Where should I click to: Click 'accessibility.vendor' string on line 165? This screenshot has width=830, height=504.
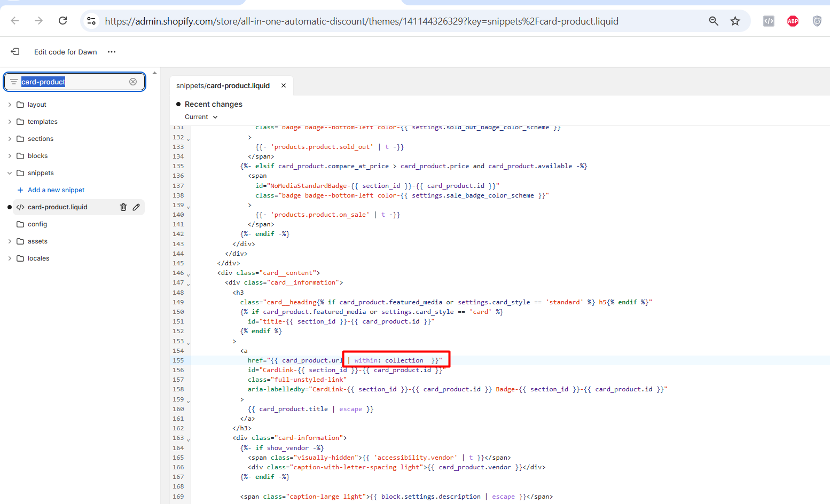click(x=416, y=458)
